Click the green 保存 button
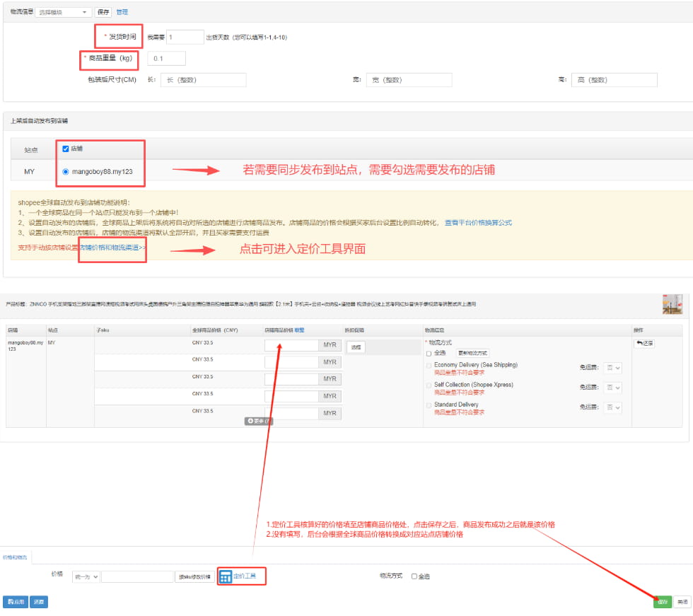The width and height of the screenshot is (693, 616). (662, 602)
